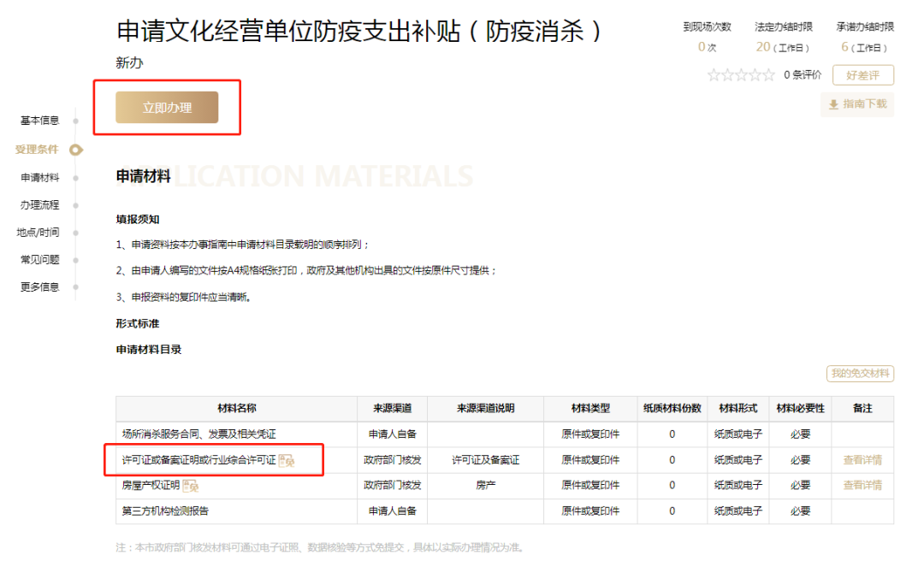Click the download arrow icon beside 指南下载
The width and height of the screenshot is (924, 561).
point(834,104)
